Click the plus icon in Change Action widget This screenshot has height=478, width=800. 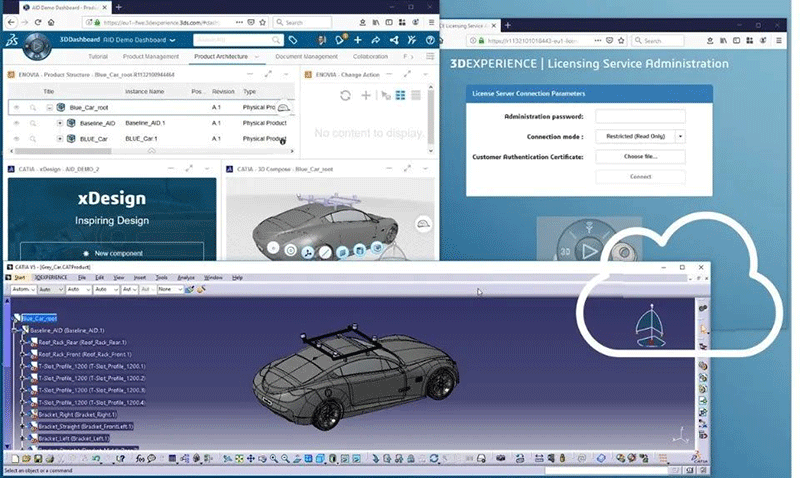366,95
